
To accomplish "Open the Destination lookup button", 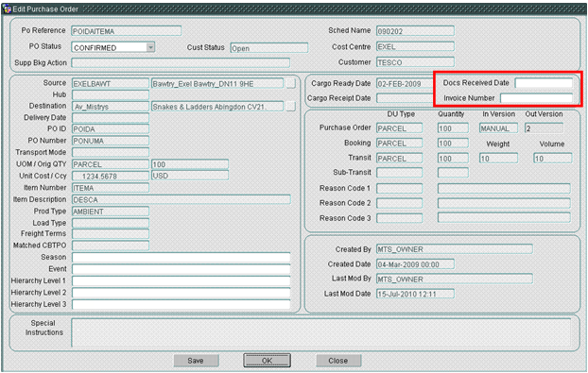I will pyautogui.click(x=290, y=107).
